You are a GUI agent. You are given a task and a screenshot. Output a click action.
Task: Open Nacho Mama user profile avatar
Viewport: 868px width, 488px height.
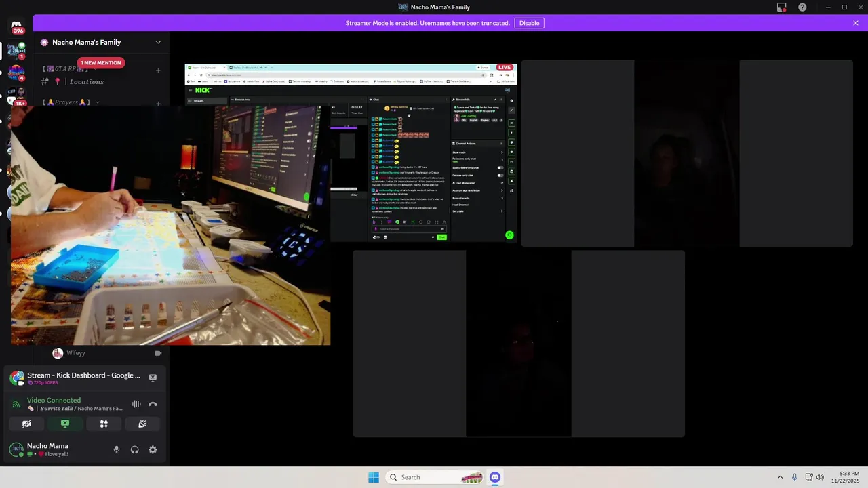point(16,449)
